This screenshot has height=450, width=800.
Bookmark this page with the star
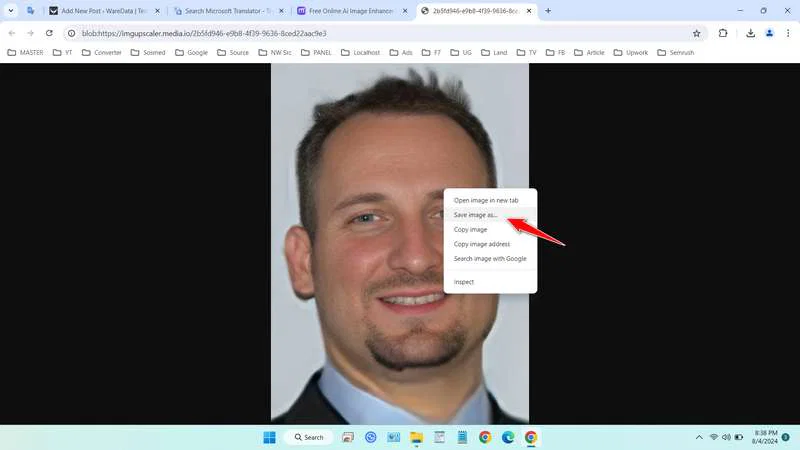click(x=696, y=33)
